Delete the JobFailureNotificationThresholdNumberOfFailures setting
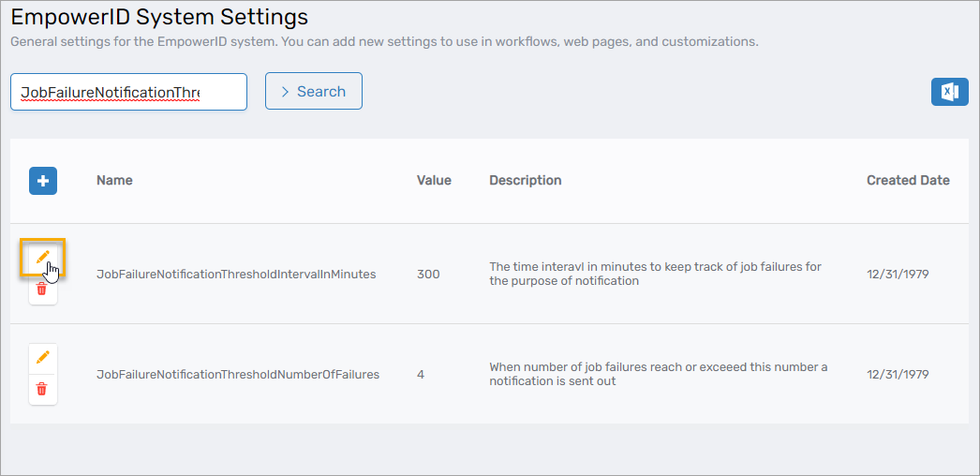Viewport: 980px width, 476px height. [42, 389]
